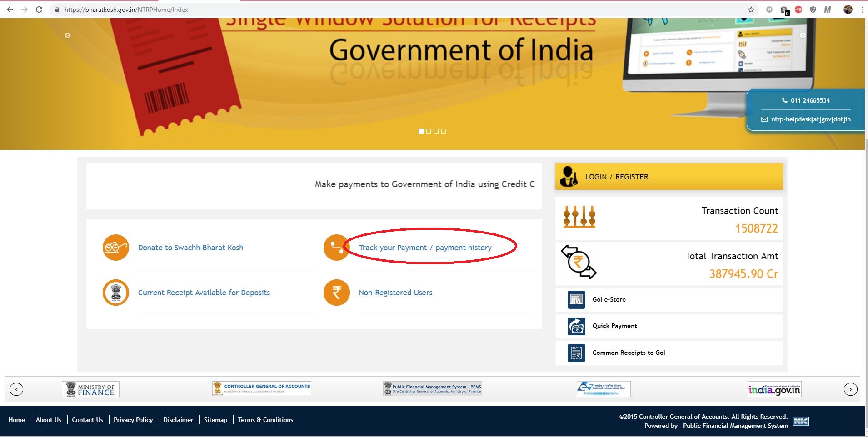Click the Quick Payment icon
Image resolution: width=868 pixels, height=437 pixels.
point(576,326)
